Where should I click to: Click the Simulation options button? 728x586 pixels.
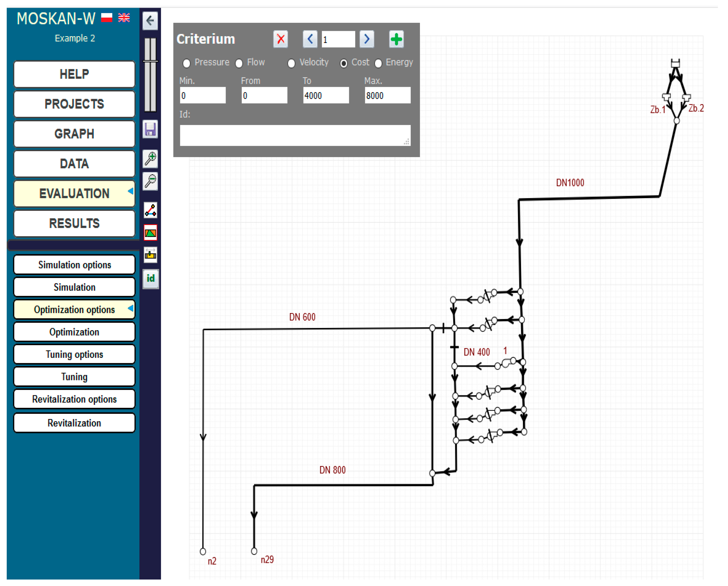point(74,265)
